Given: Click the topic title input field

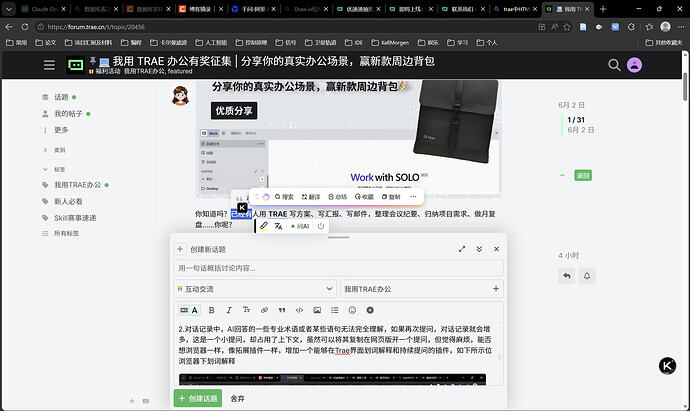Looking at the screenshot, I should 338,268.
